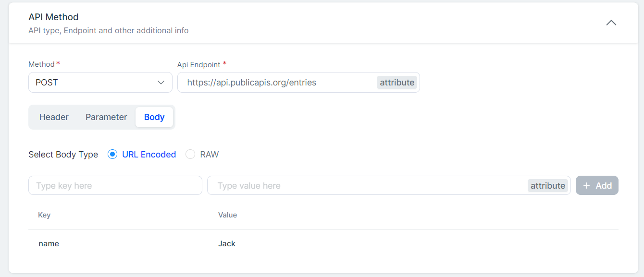Click the value 'Jack' in the table row

[x=226, y=243]
